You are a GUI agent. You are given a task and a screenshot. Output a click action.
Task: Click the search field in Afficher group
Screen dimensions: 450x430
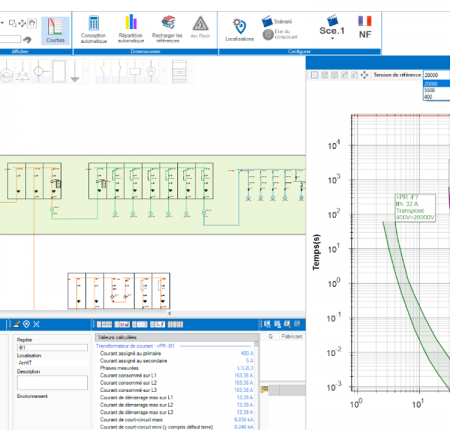coord(10,39)
